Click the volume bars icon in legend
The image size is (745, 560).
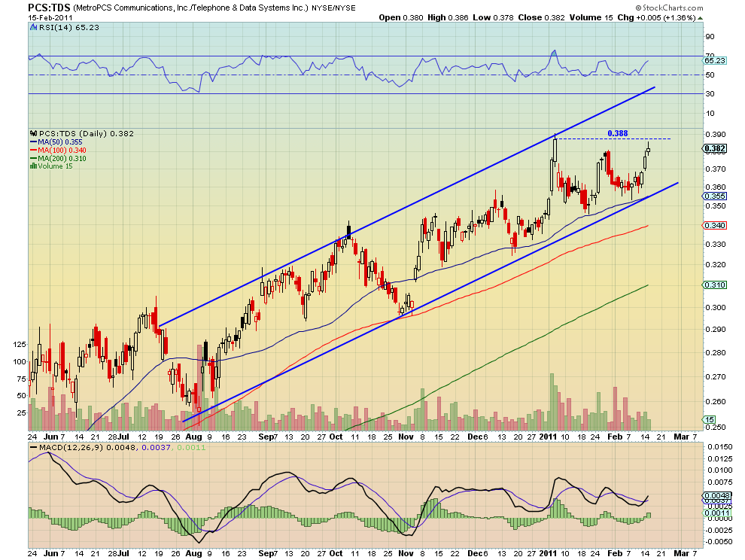[33, 166]
